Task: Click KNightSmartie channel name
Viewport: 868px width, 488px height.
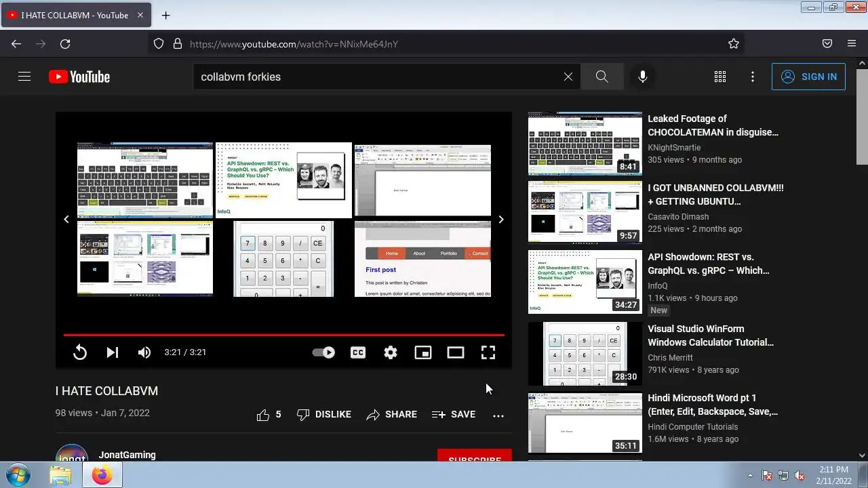Action: pyautogui.click(x=674, y=148)
